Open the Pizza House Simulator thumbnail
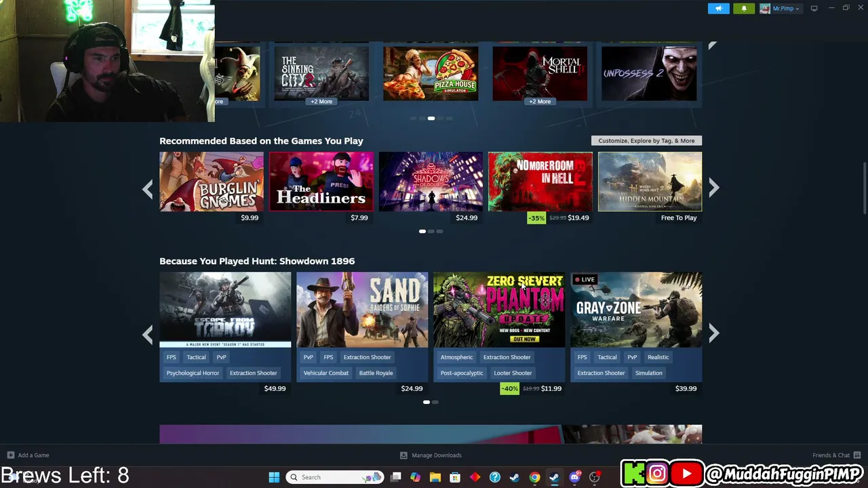 click(431, 73)
